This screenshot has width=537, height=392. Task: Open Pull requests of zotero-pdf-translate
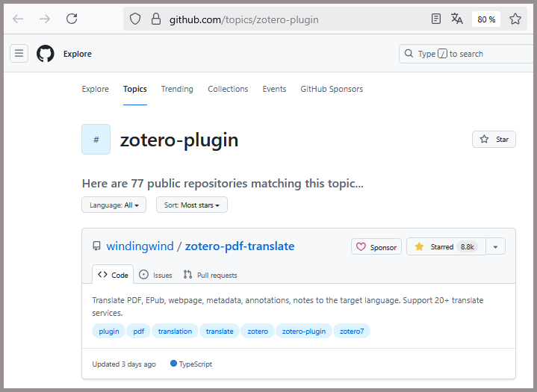coord(211,275)
